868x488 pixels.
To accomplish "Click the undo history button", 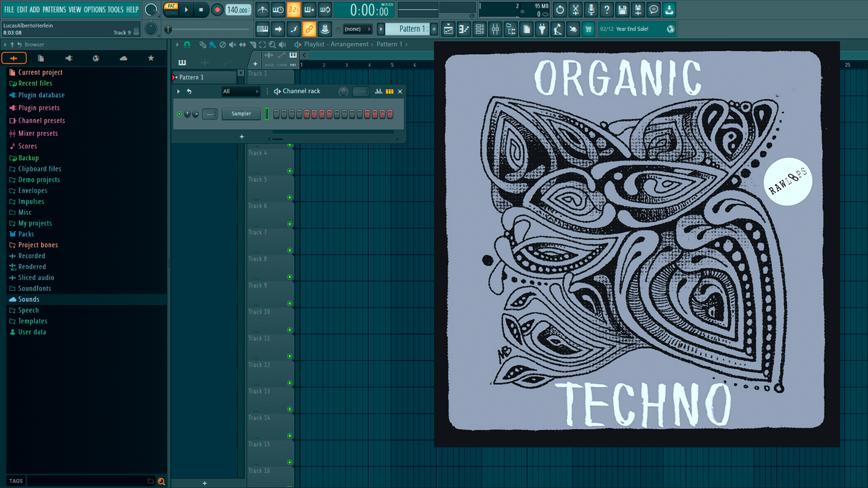I will [x=560, y=10].
